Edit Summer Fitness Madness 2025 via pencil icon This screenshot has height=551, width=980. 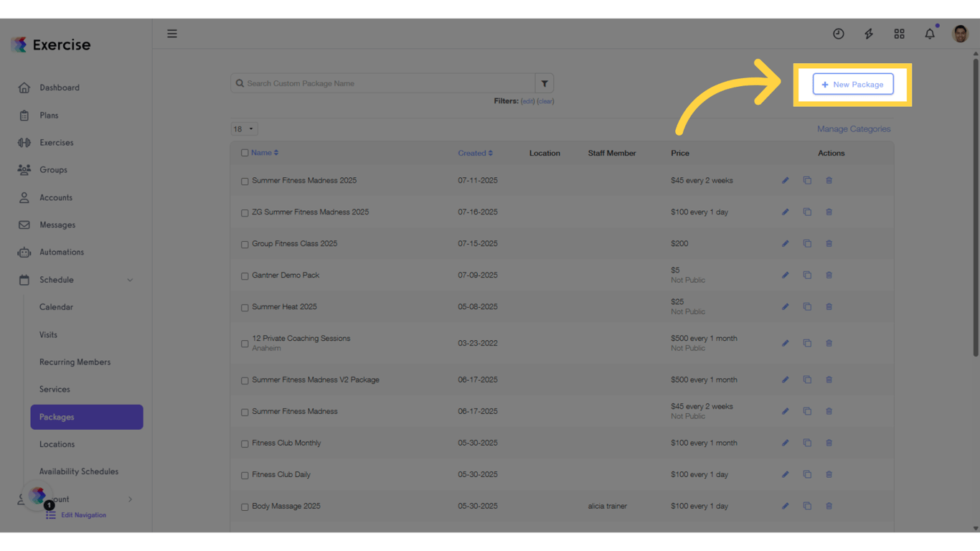pos(784,180)
